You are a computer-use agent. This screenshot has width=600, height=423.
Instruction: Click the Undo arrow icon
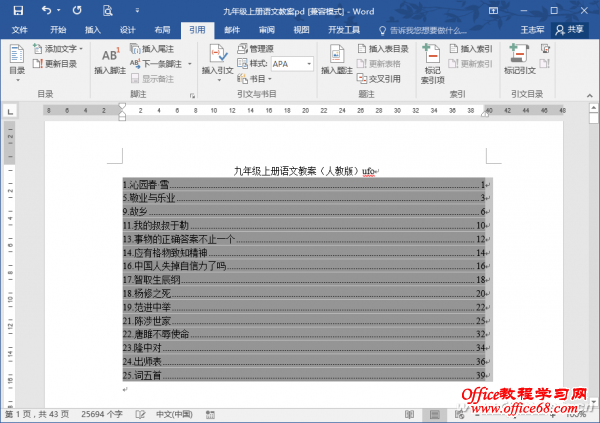point(46,10)
